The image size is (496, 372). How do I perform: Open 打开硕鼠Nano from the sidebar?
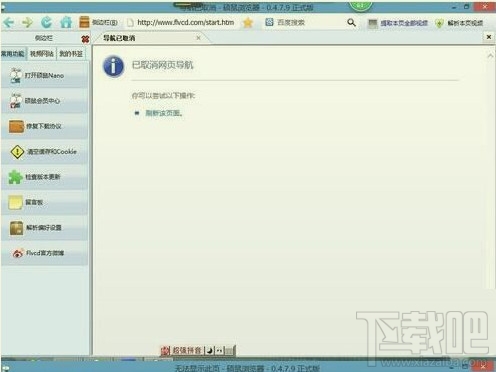(45, 75)
